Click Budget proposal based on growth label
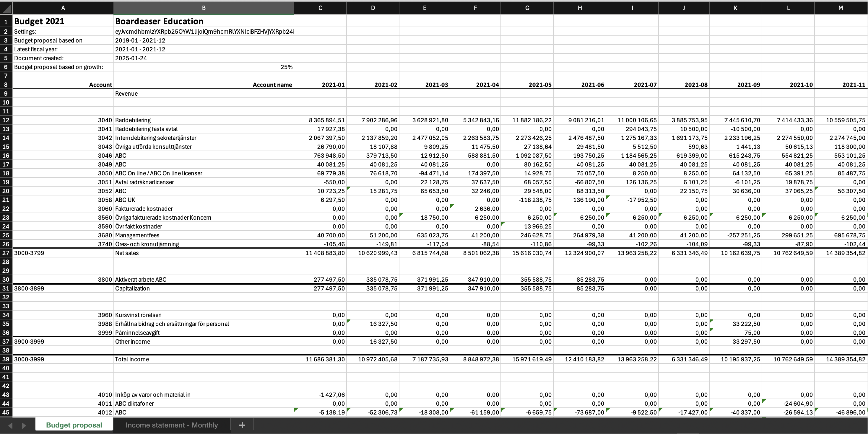The width and height of the screenshot is (868, 434). coord(63,67)
